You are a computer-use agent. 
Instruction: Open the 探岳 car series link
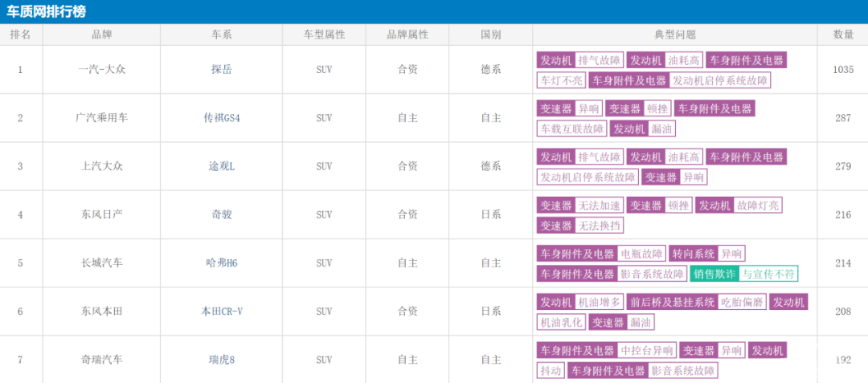pyautogui.click(x=221, y=70)
